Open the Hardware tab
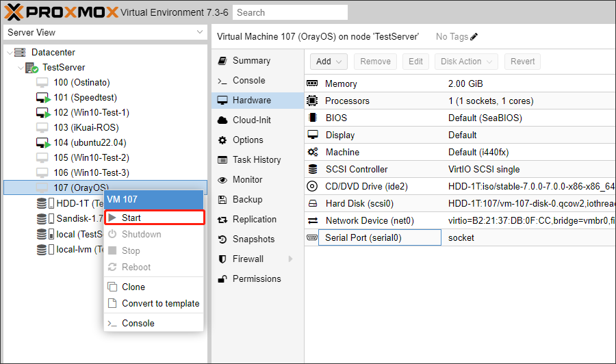 point(258,100)
